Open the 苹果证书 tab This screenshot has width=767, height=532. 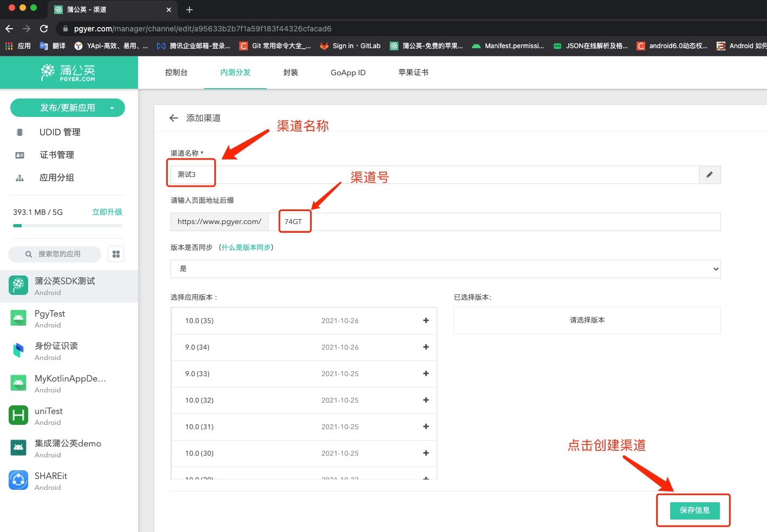pos(413,73)
